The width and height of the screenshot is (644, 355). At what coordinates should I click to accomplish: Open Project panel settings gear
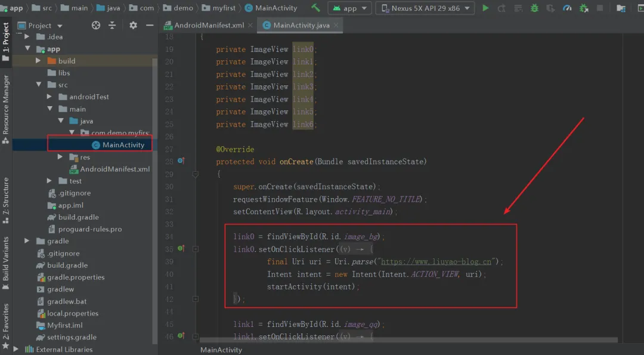(133, 26)
